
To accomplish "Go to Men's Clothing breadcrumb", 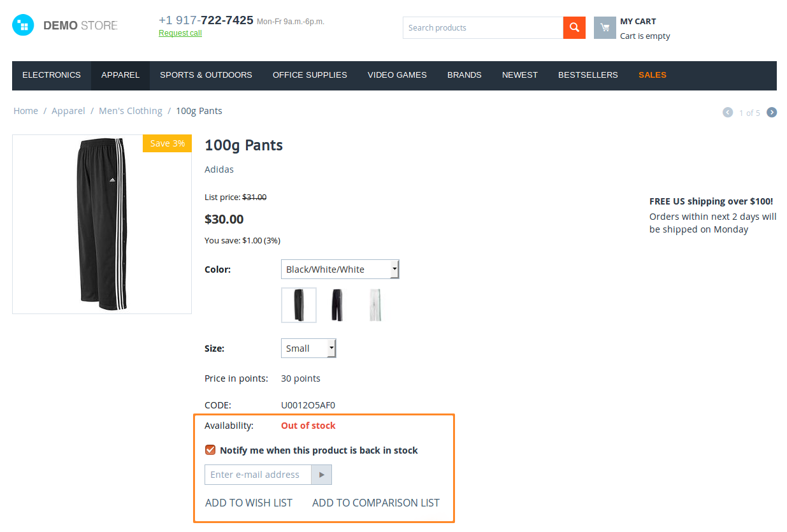I will pos(131,111).
